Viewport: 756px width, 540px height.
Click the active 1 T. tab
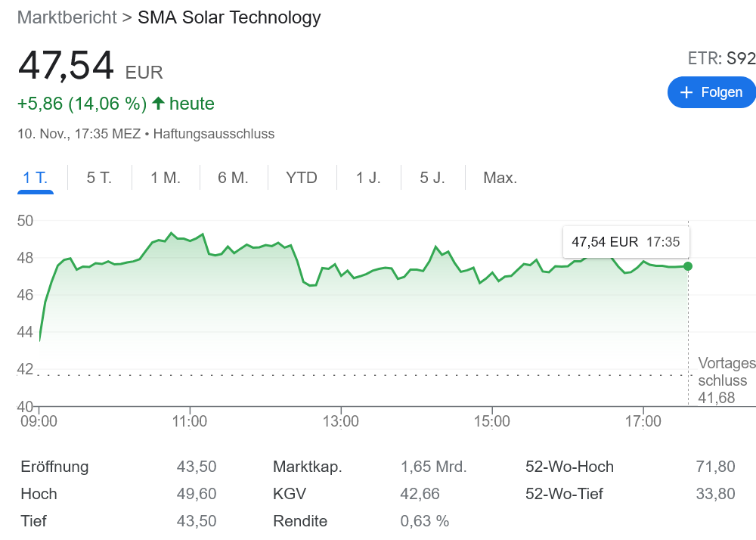35,177
